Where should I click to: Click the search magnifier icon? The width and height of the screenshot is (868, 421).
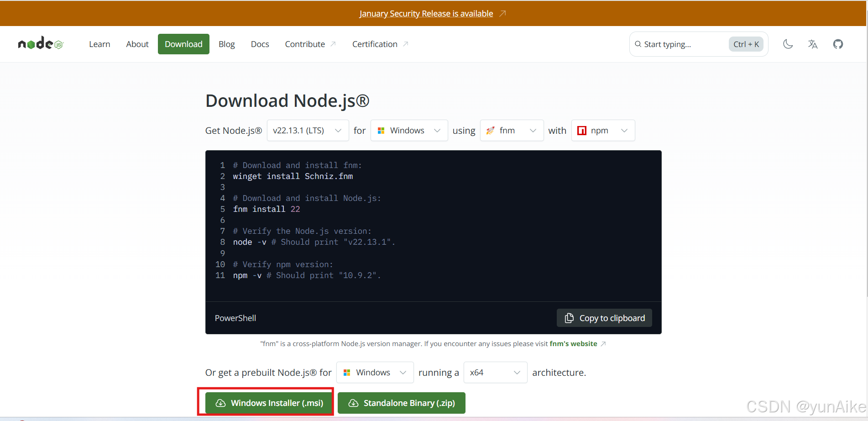tap(638, 44)
